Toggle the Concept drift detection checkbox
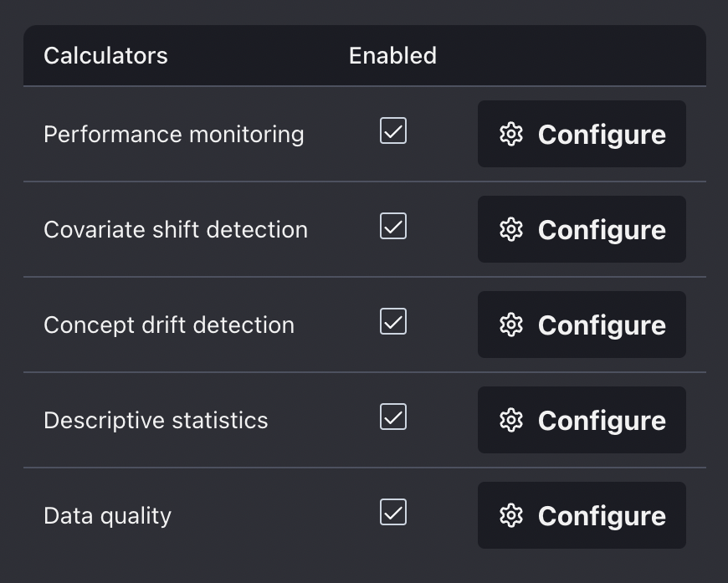728x583 pixels. [393, 322]
